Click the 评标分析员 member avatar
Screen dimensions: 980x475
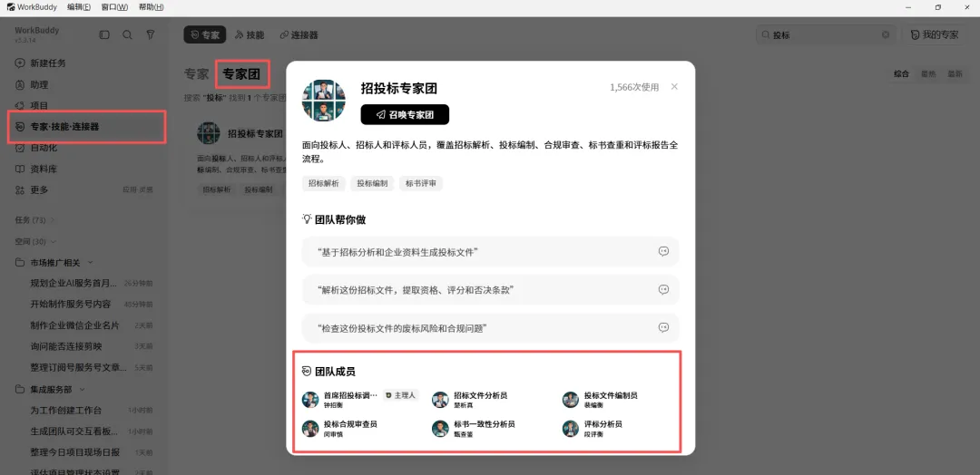click(571, 428)
